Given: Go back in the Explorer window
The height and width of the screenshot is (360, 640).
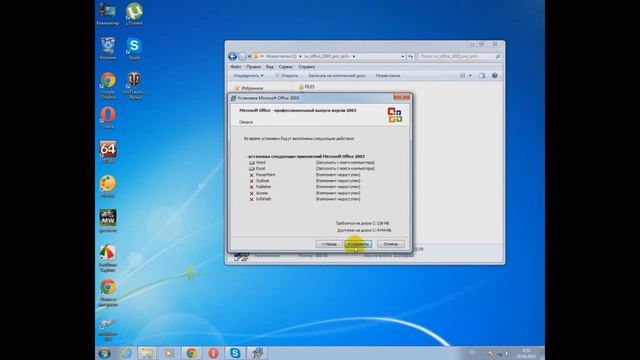Looking at the screenshot, I should (233, 56).
